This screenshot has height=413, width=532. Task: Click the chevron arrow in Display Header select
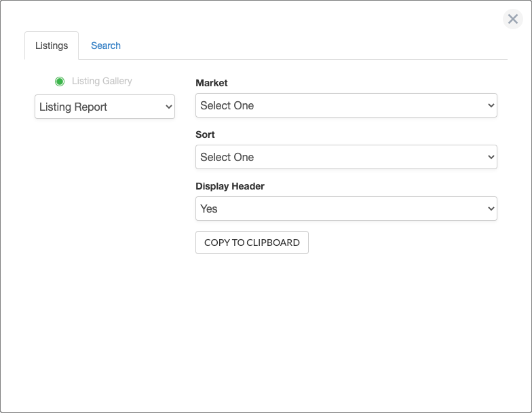491,209
